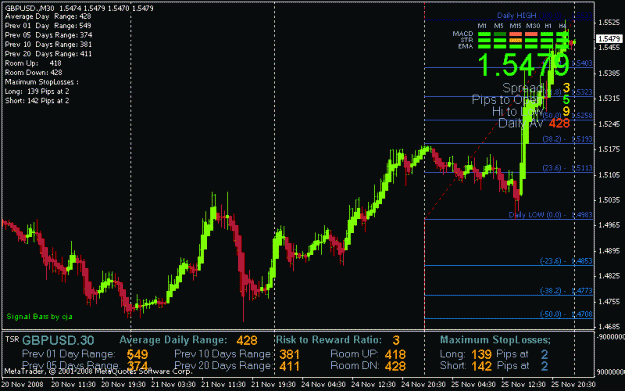625x391 pixels.
Task: Click the MACD row label in signal bars
Action: tap(463, 33)
